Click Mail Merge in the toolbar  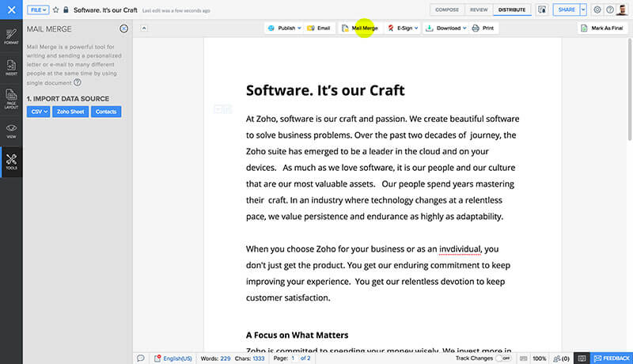coord(360,28)
